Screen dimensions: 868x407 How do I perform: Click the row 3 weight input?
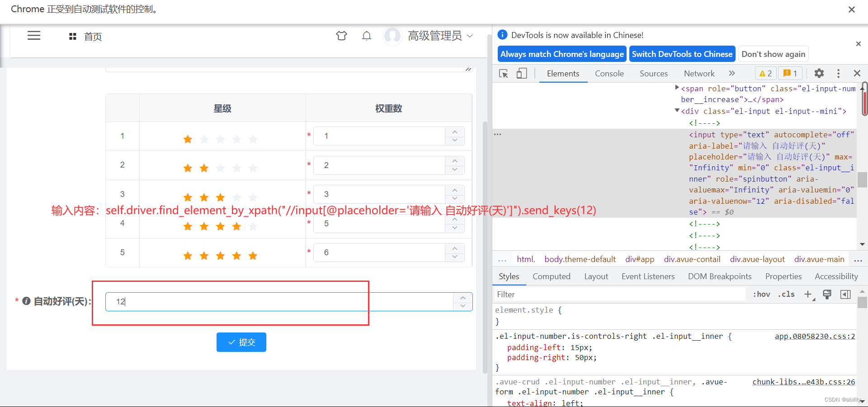tap(379, 195)
